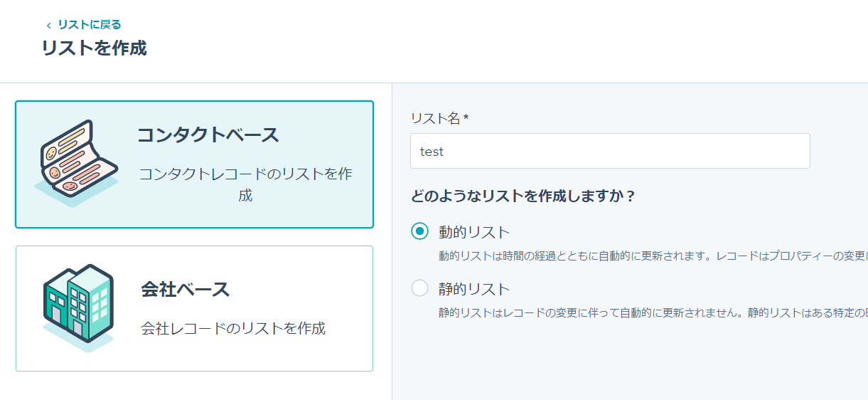The height and width of the screenshot is (400, 868).
Task: Select the 会社ベース card
Action: [x=194, y=308]
